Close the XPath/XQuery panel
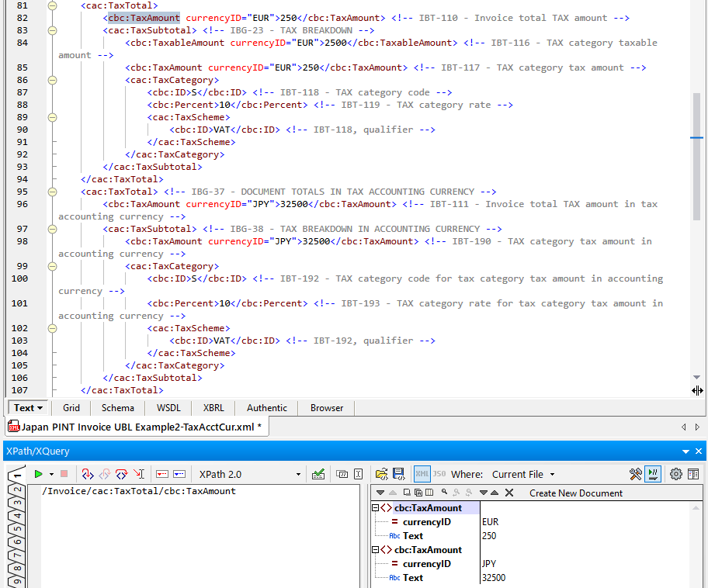Image resolution: width=708 pixels, height=588 pixels. [x=699, y=451]
